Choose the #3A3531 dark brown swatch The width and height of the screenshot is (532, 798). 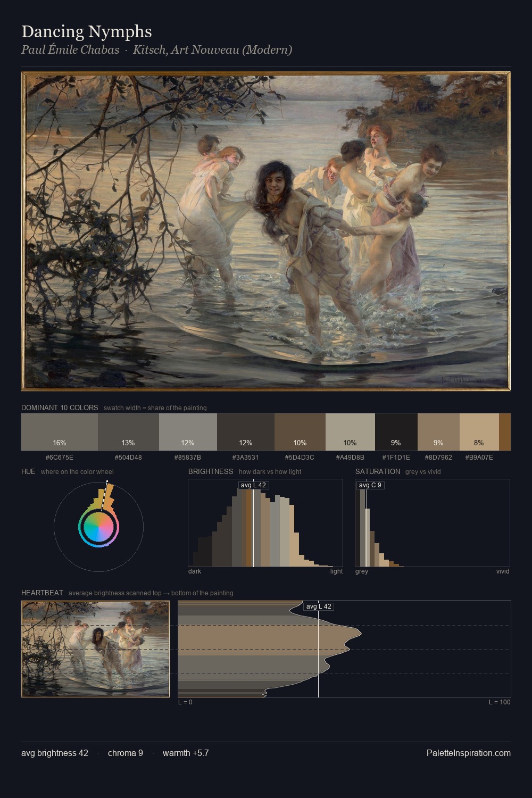246,432
